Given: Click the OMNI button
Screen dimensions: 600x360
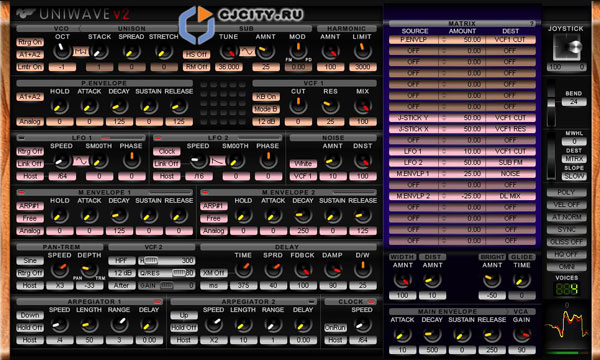Looking at the screenshot, I should pos(566,266).
